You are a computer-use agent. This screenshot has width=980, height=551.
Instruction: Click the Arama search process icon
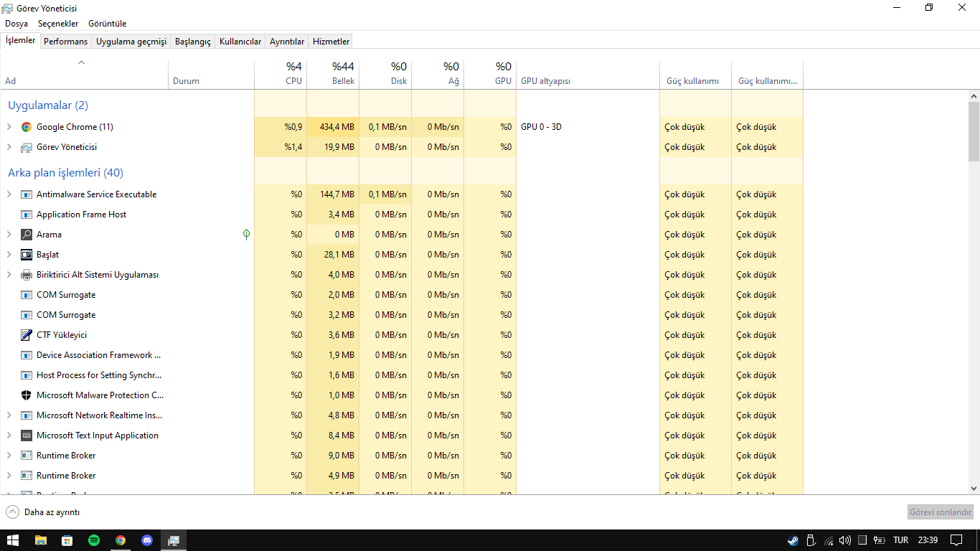pyautogui.click(x=27, y=235)
